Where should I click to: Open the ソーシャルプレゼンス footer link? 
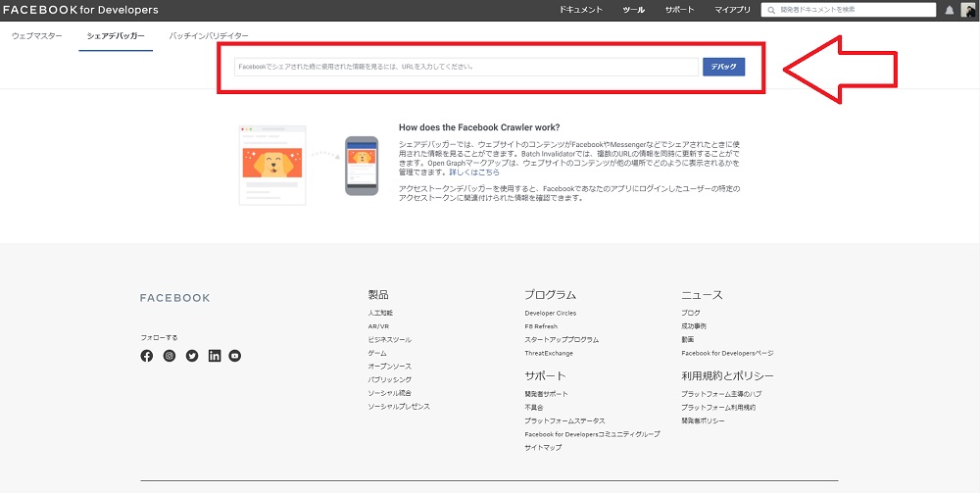(400, 407)
